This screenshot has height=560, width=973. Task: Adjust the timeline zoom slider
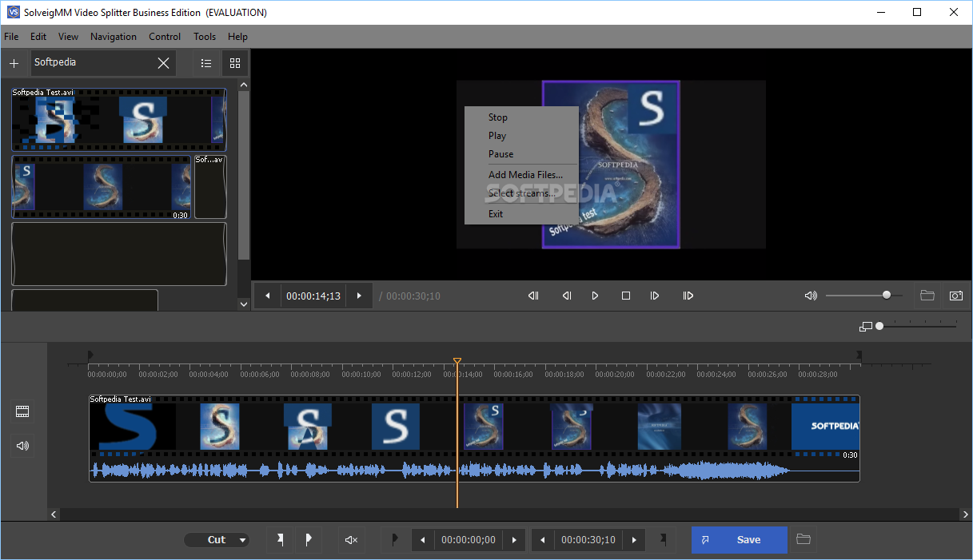pos(917,326)
